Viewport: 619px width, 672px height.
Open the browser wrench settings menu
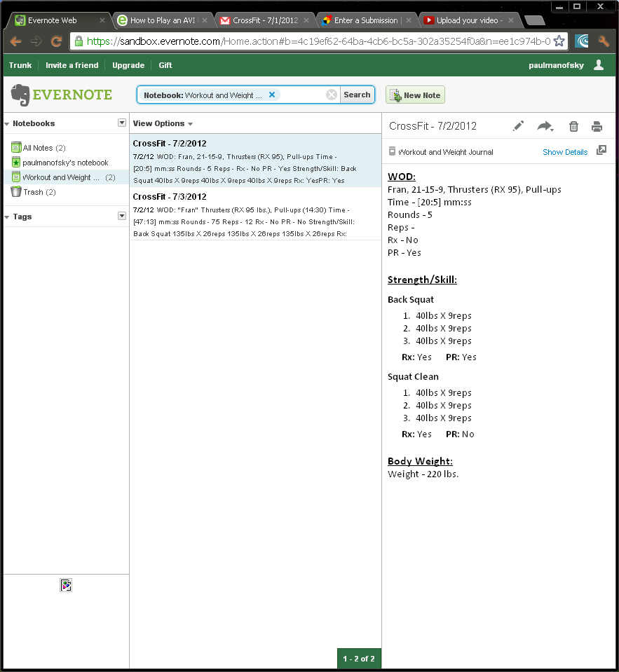[604, 41]
